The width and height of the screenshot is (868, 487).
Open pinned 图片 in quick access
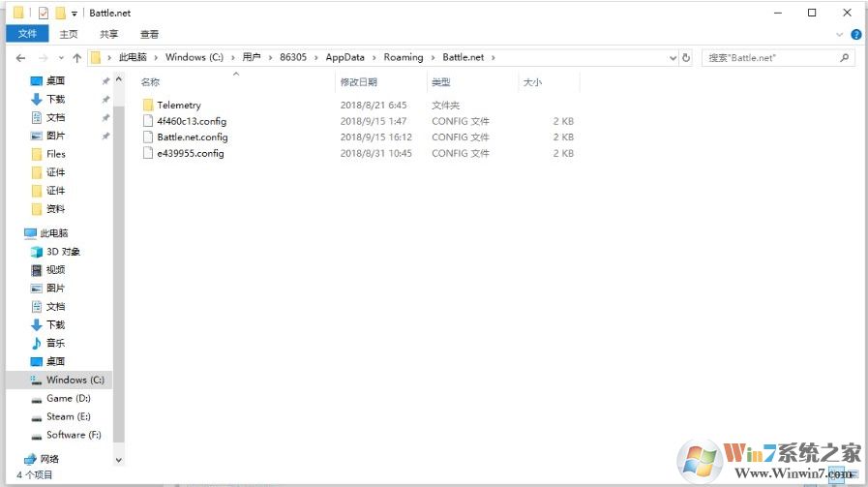[x=55, y=136]
